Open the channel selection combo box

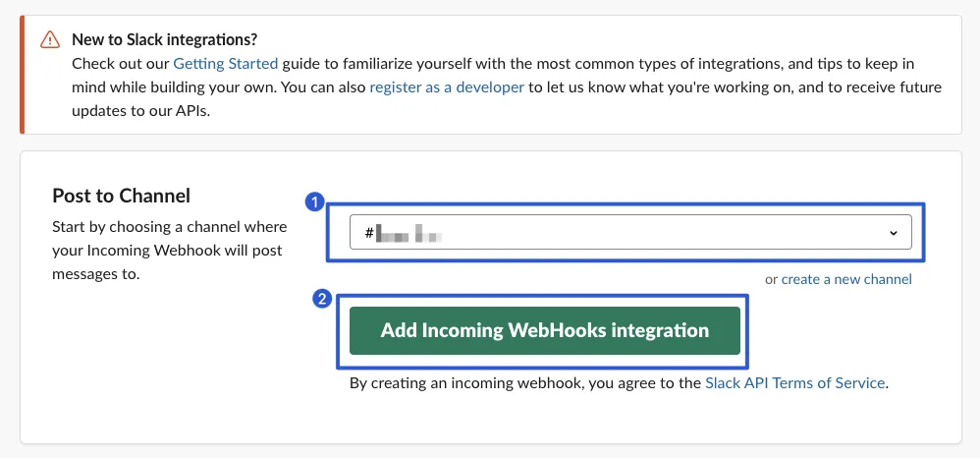pyautogui.click(x=630, y=233)
